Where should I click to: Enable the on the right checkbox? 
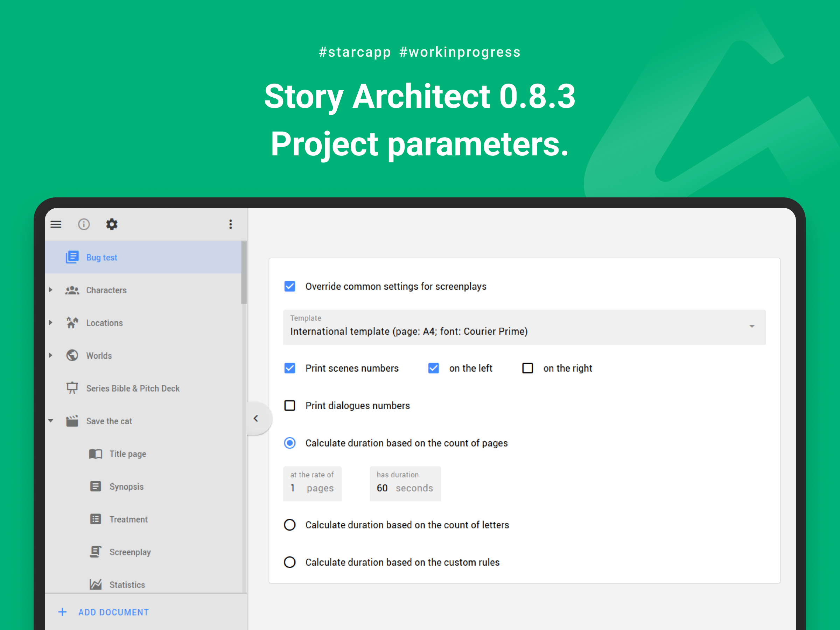[x=527, y=368]
